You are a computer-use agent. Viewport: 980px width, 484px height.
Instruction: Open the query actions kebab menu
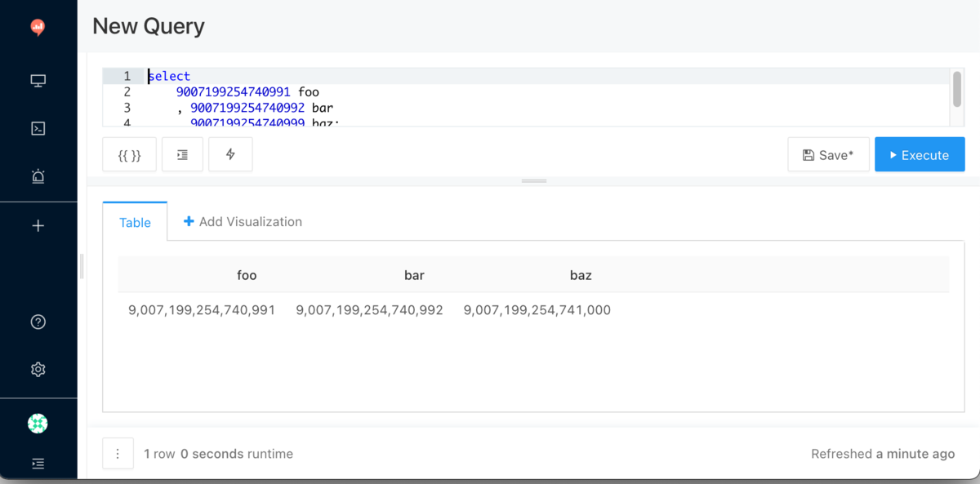tap(118, 453)
